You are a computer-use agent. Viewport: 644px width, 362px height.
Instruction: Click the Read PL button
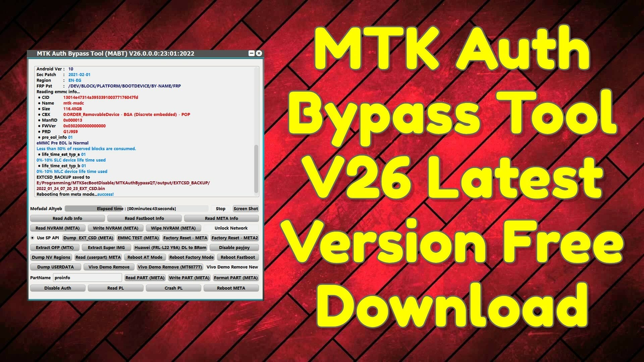tap(115, 288)
